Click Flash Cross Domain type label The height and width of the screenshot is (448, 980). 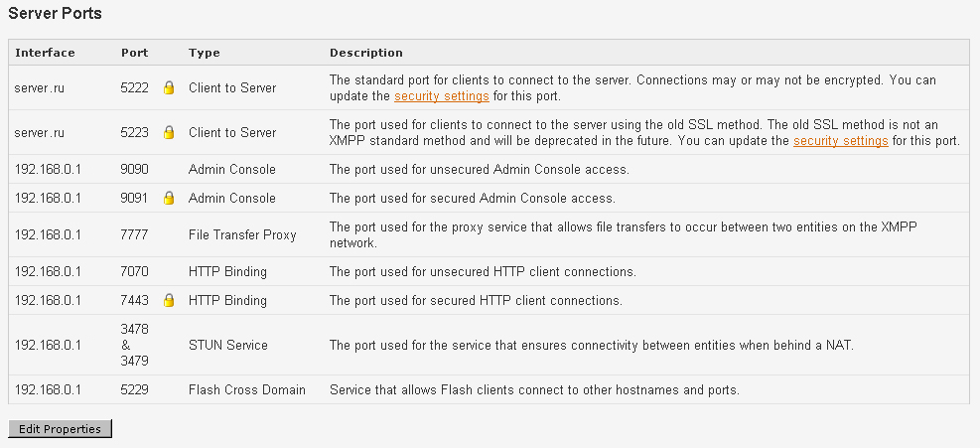[x=247, y=390]
